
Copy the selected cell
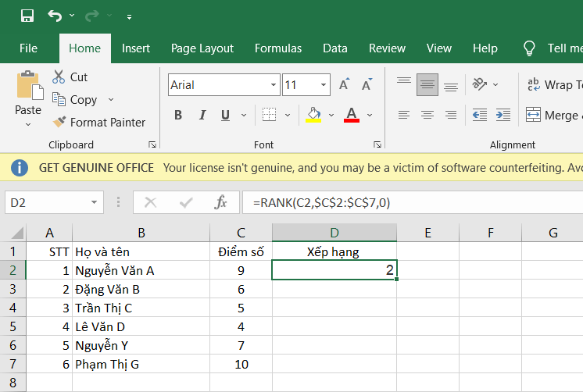pos(74,100)
